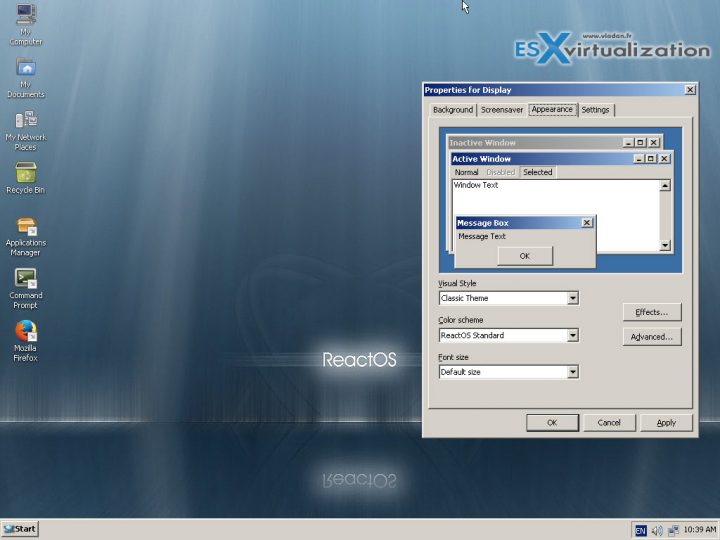Click the Selected menu item in preview

(538, 172)
